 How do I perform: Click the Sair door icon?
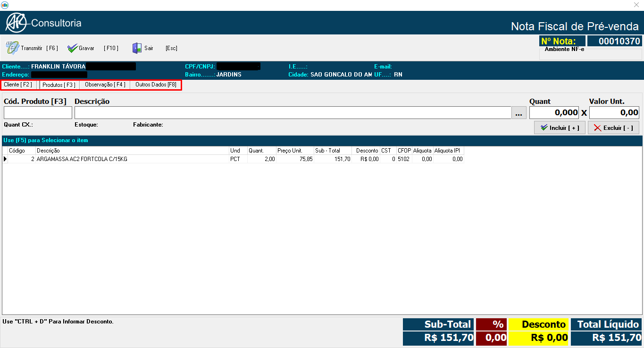pos(137,48)
